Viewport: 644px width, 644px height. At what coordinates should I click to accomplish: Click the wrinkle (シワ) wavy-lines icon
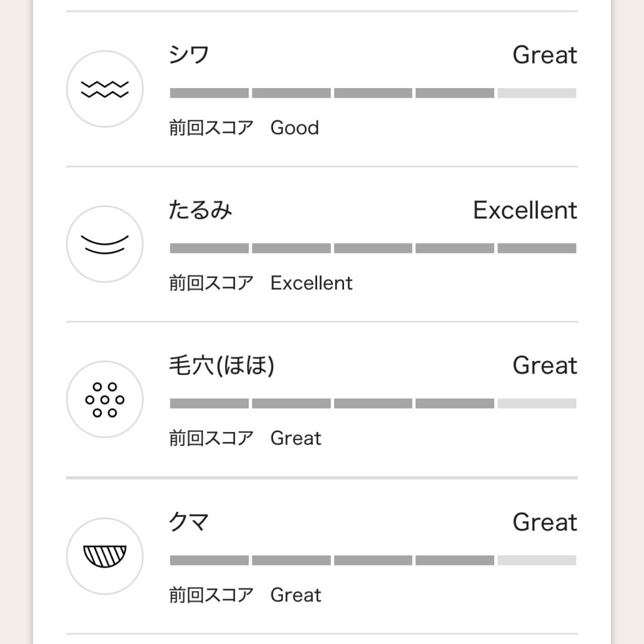tap(105, 89)
